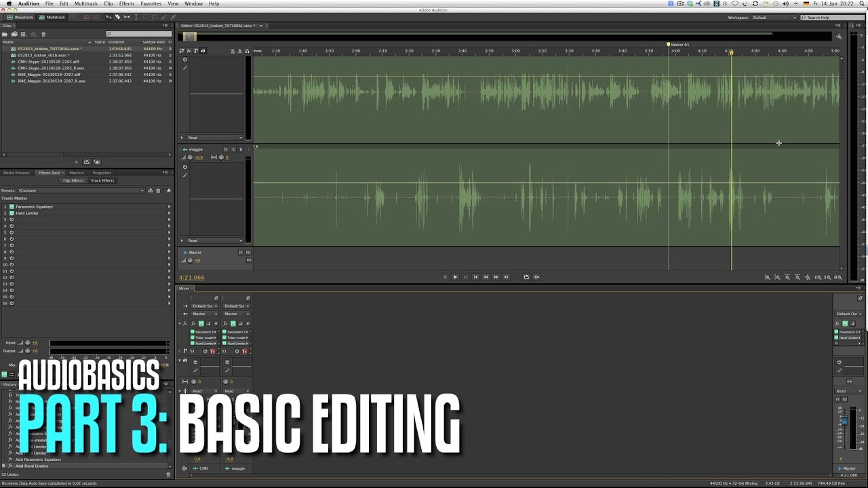Switch to the Media Browser tab

pyautogui.click(x=16, y=173)
